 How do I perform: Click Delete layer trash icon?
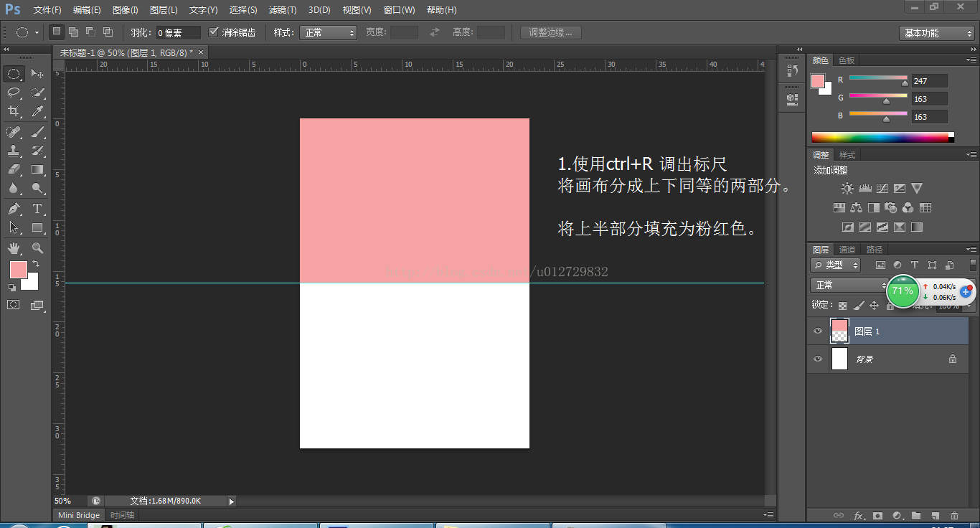[954, 516]
